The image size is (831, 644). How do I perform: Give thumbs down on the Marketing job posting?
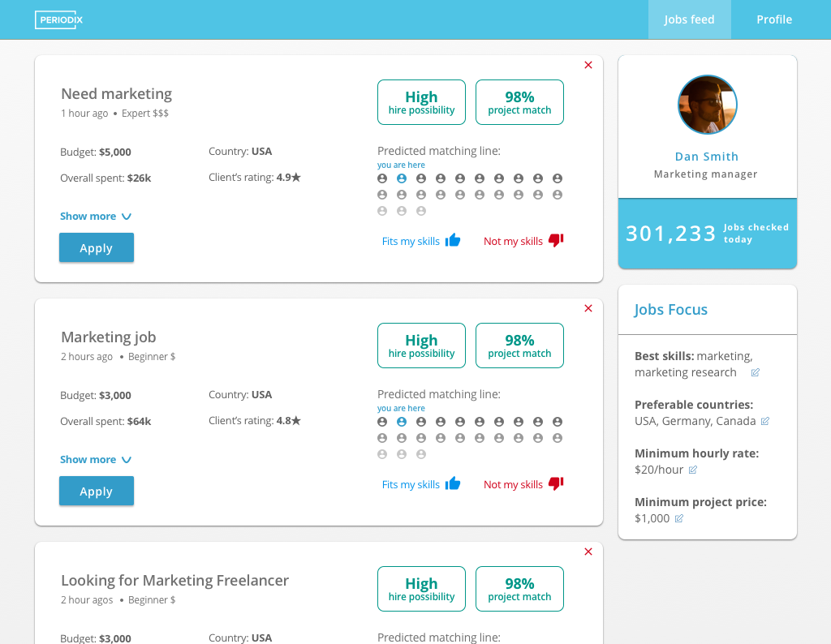click(555, 483)
